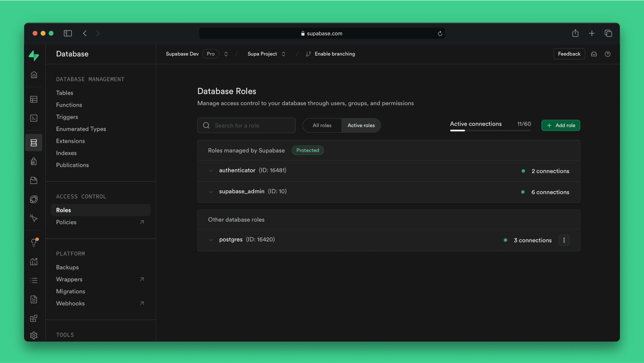Select Roles under Access Control
This screenshot has height=363, width=644.
[x=101, y=210]
